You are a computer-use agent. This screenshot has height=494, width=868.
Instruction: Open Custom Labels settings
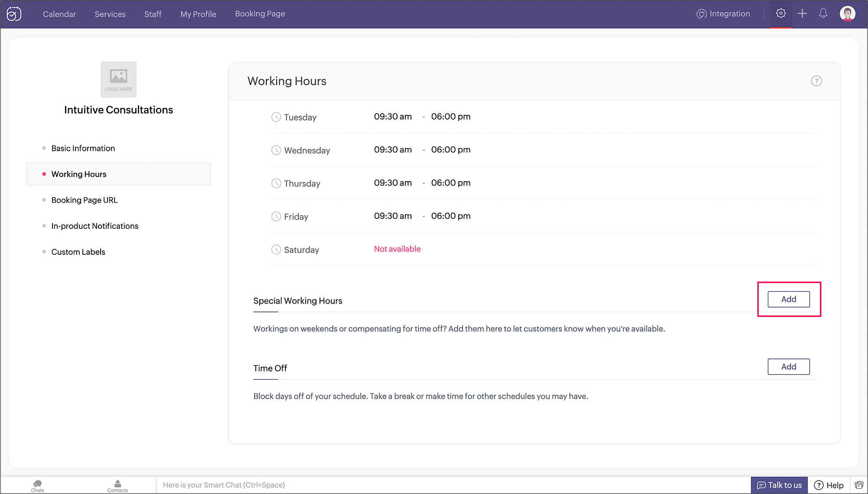(x=78, y=252)
